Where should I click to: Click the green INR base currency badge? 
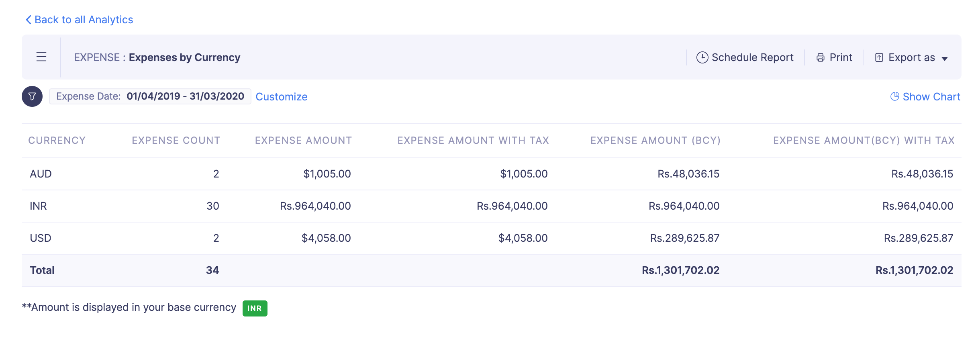(x=255, y=308)
